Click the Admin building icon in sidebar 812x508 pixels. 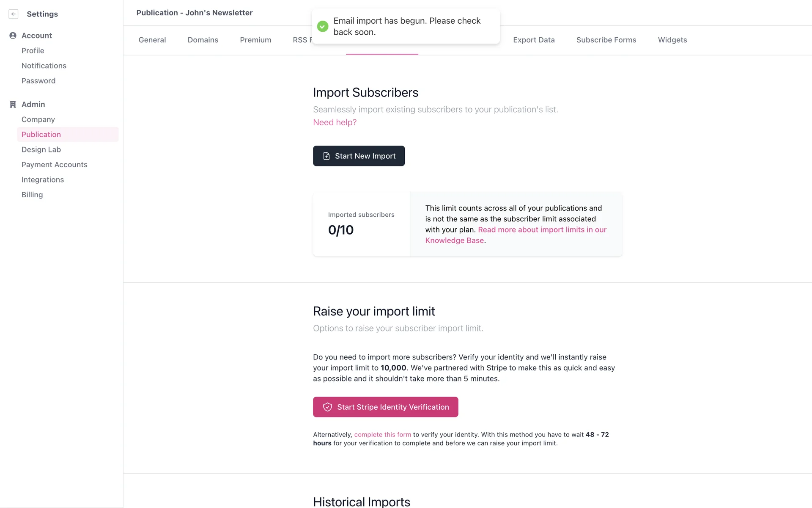click(13, 104)
